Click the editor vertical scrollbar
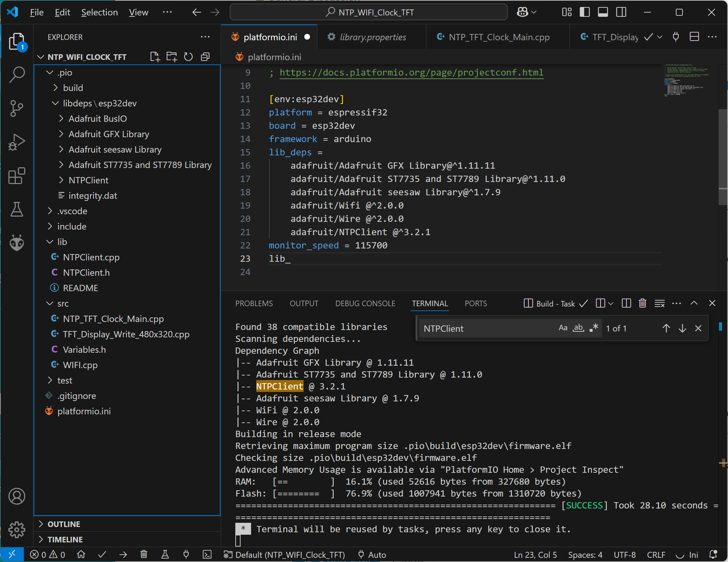728x562 pixels. coord(723,157)
